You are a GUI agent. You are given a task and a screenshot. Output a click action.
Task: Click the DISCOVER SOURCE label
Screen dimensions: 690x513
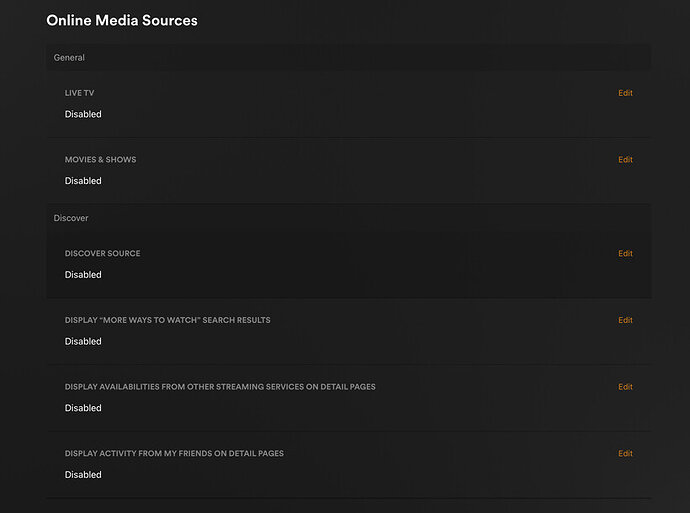point(103,253)
